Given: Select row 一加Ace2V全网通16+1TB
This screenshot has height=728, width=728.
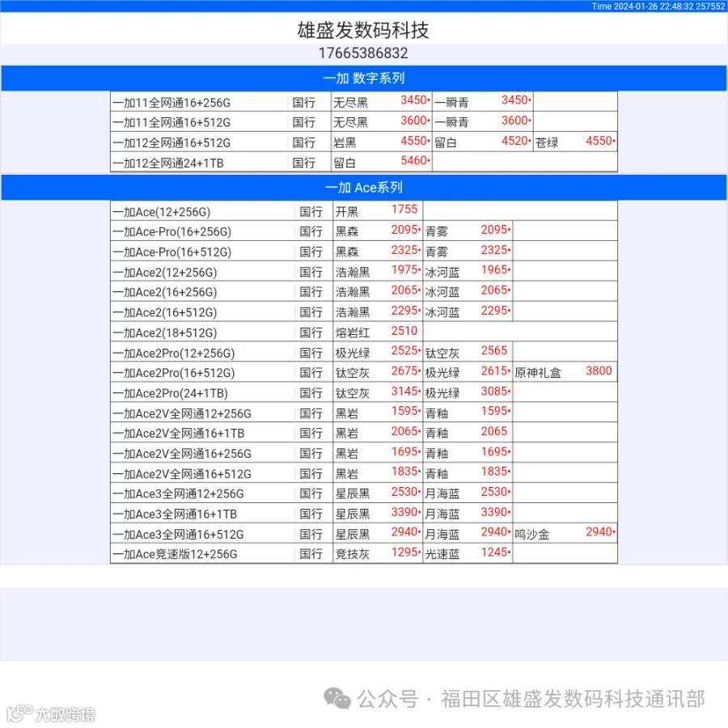Looking at the screenshot, I should 364,433.
